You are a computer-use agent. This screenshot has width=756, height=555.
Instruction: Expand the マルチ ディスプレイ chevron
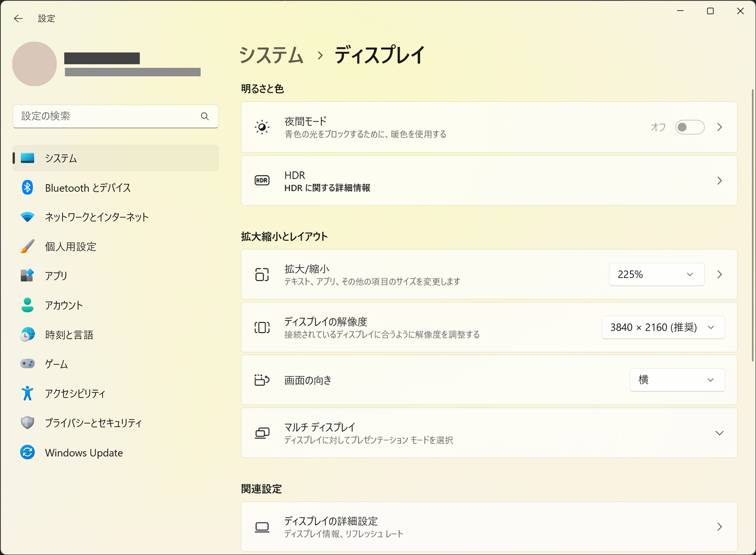pos(719,433)
